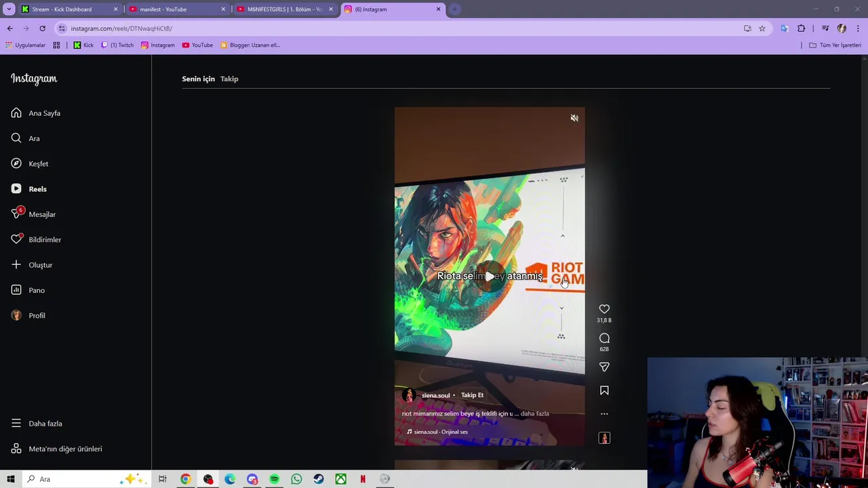
Task: Open Spotify from the taskbar
Action: coord(274,479)
